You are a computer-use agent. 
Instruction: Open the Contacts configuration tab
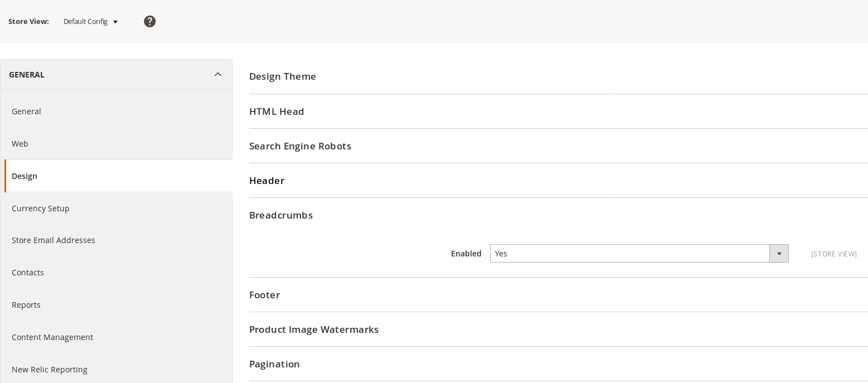(x=28, y=273)
